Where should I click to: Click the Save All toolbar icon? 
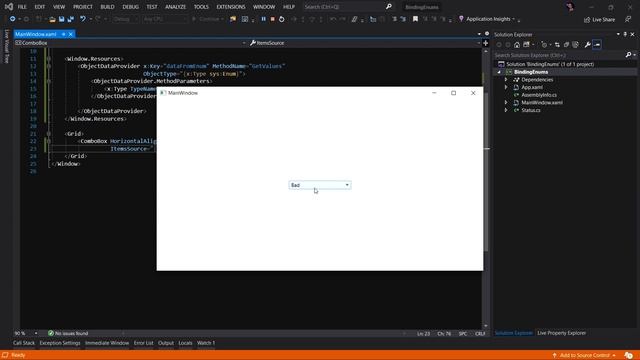tap(71, 19)
